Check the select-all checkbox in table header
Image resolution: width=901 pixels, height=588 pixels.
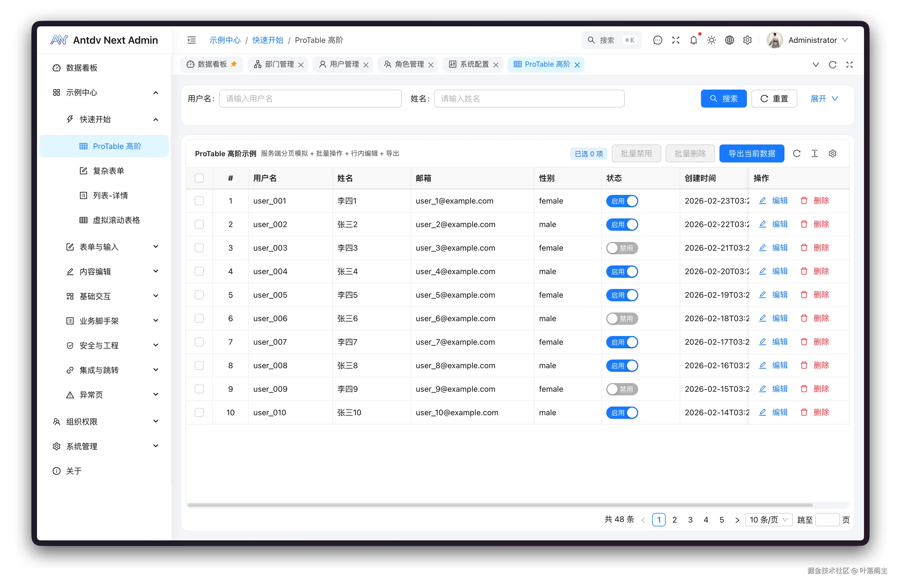click(x=199, y=178)
